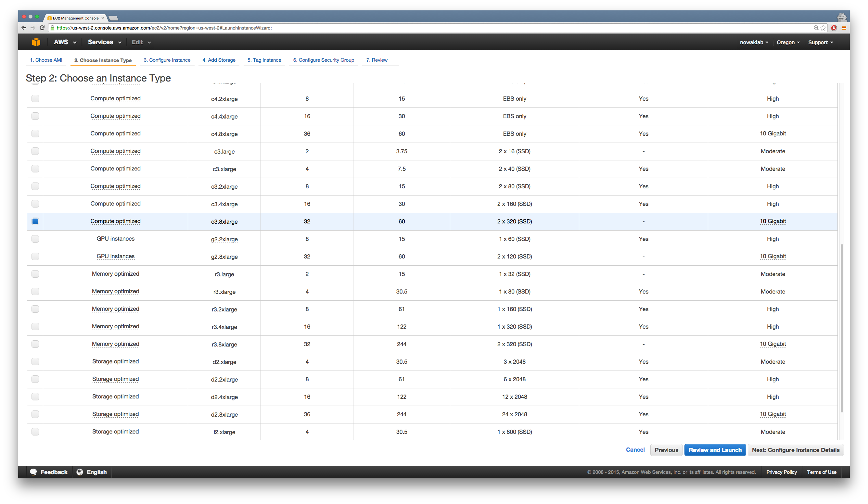This screenshot has height=504, width=868.
Task: Click the English globe icon
Action: (80, 472)
